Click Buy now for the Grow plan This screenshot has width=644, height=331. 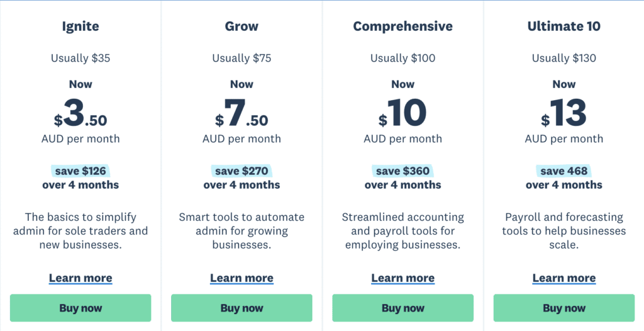[241, 308]
